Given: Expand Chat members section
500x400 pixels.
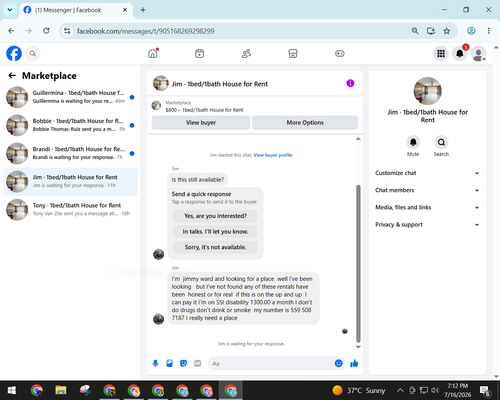Looking at the screenshot, I should pos(427,190).
